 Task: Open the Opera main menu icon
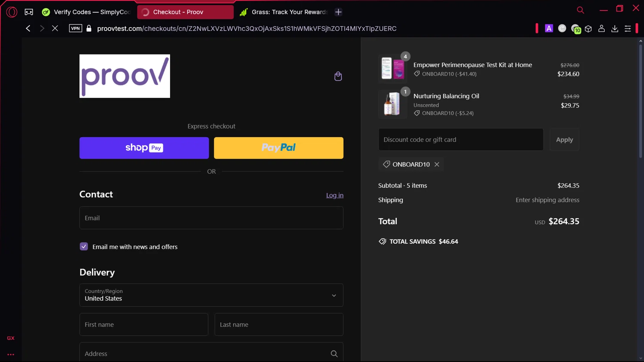point(12,12)
